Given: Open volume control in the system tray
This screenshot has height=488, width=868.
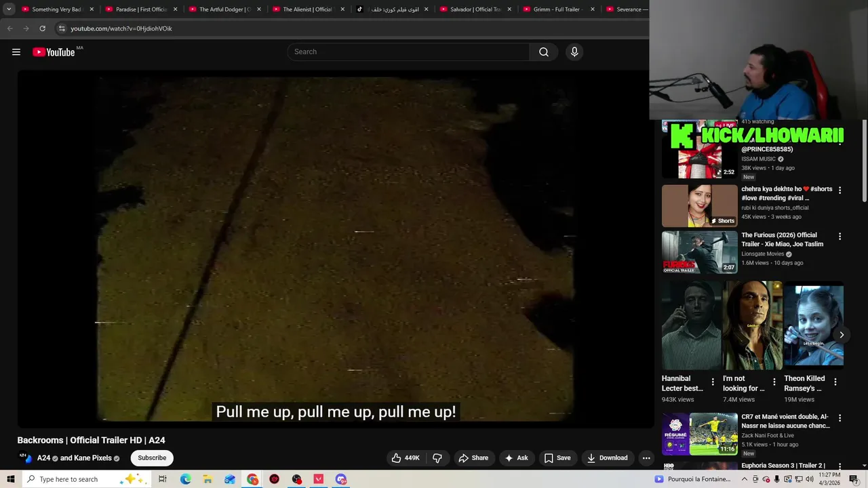Looking at the screenshot, I should click(809, 479).
